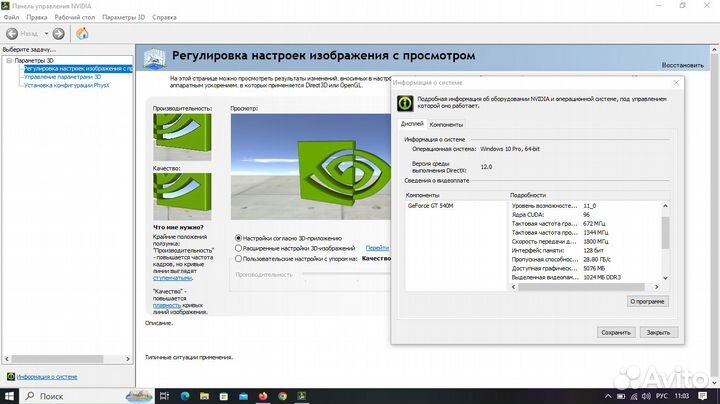Click the large NVIDIA logo preview image
The width and height of the screenshot is (720, 404).
click(x=311, y=167)
